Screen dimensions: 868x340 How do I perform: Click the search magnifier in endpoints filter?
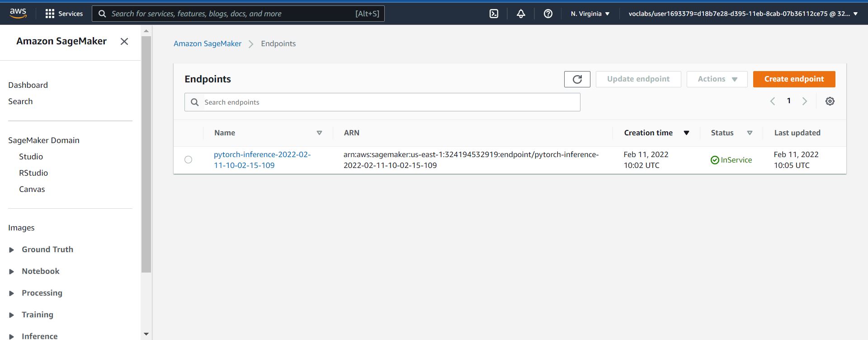195,102
